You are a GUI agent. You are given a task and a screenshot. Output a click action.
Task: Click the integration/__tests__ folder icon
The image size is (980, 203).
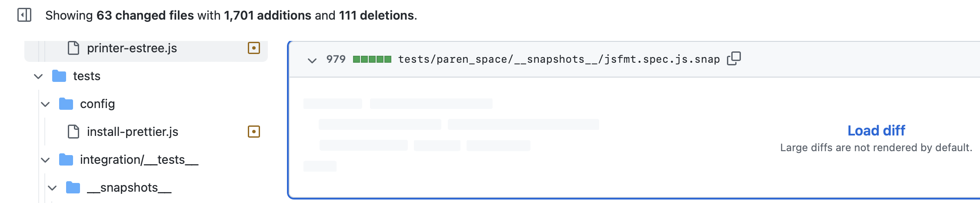point(66,160)
